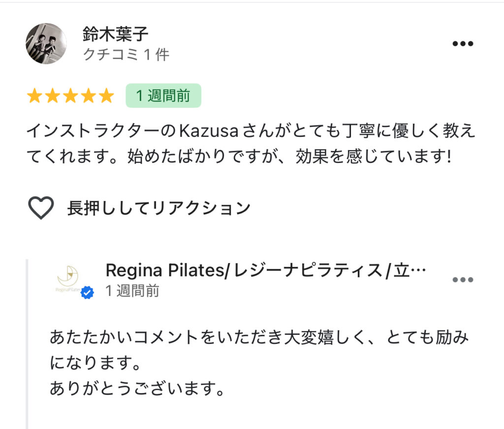The height and width of the screenshot is (429, 504).
Task: Click the reply's 1 週間前 timestamp
Action: point(132,291)
